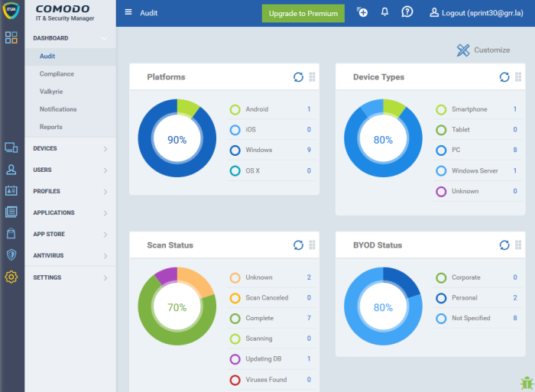The width and height of the screenshot is (535, 392).
Task: Open the Devices icon in the sidebar rail
Action: coord(11,147)
